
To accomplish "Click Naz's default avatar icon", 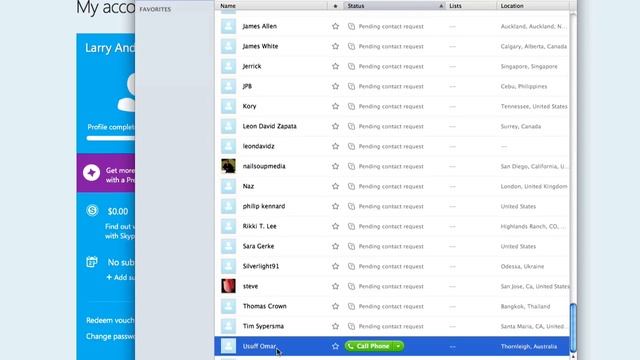I will (228, 186).
